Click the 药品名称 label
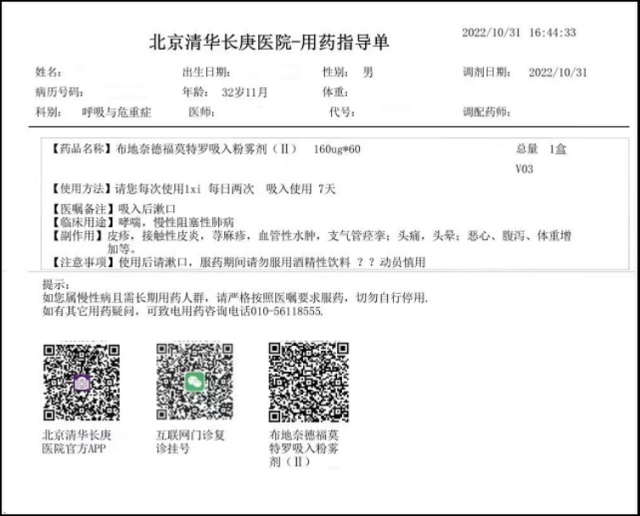The width and height of the screenshot is (640, 516). coord(77,149)
